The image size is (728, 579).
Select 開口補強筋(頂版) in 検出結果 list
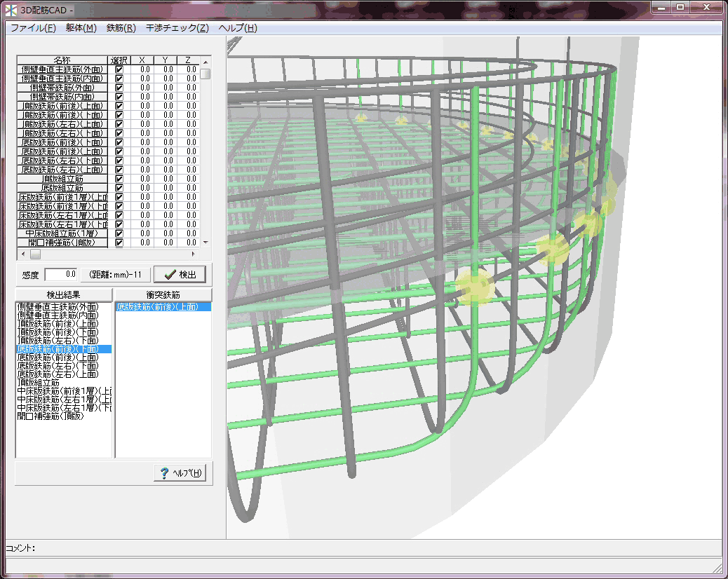(50, 416)
